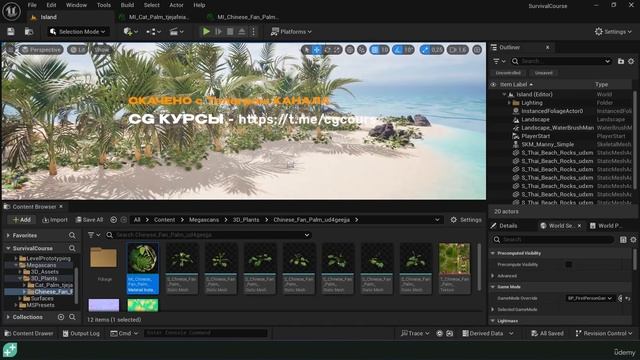Open the Selection Mode dropdown
This screenshot has width=640, height=360.
(78, 31)
